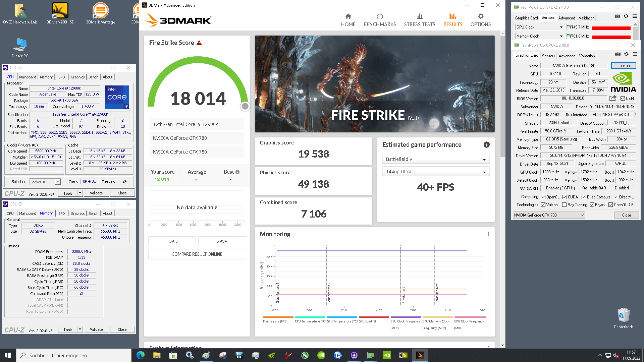Click Validate button in upper CPU-Z

(x=96, y=193)
